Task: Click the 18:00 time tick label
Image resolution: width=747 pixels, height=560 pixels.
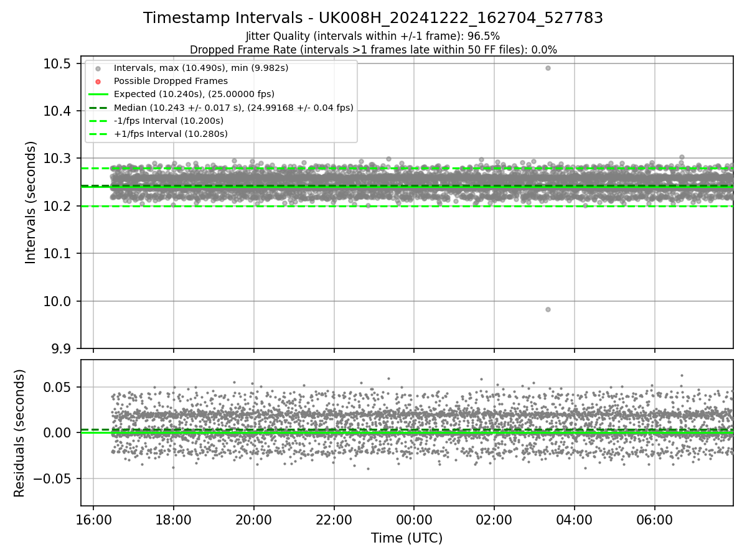Action: click(x=173, y=519)
